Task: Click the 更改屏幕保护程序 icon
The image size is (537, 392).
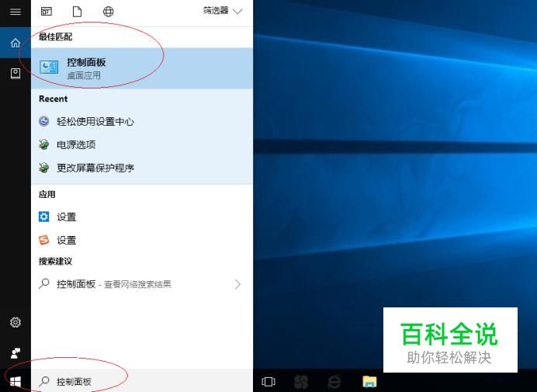Action: pyautogui.click(x=43, y=168)
